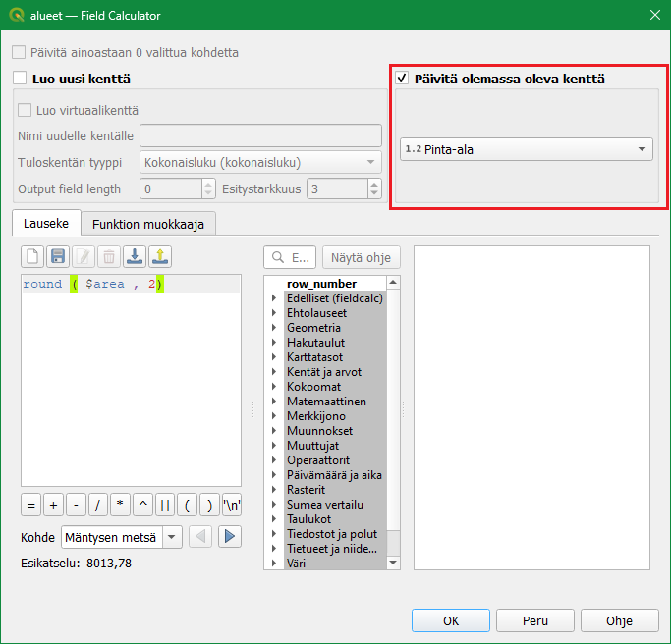The height and width of the screenshot is (644, 671).
Task: Click the clear expression (new file) icon
Action: click(32, 257)
